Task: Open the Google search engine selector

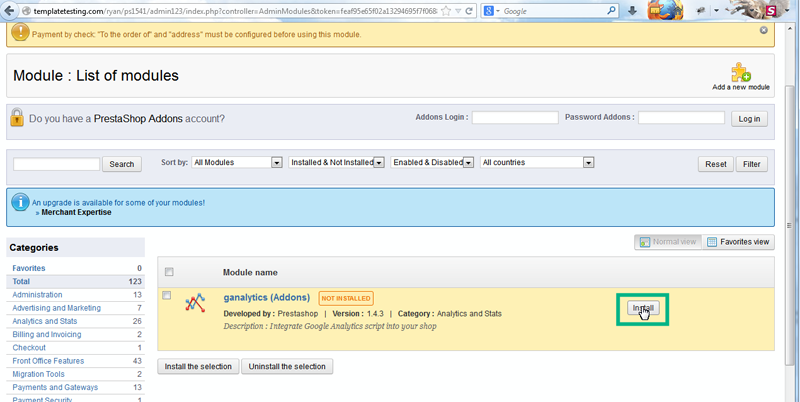Action: pyautogui.click(x=492, y=11)
